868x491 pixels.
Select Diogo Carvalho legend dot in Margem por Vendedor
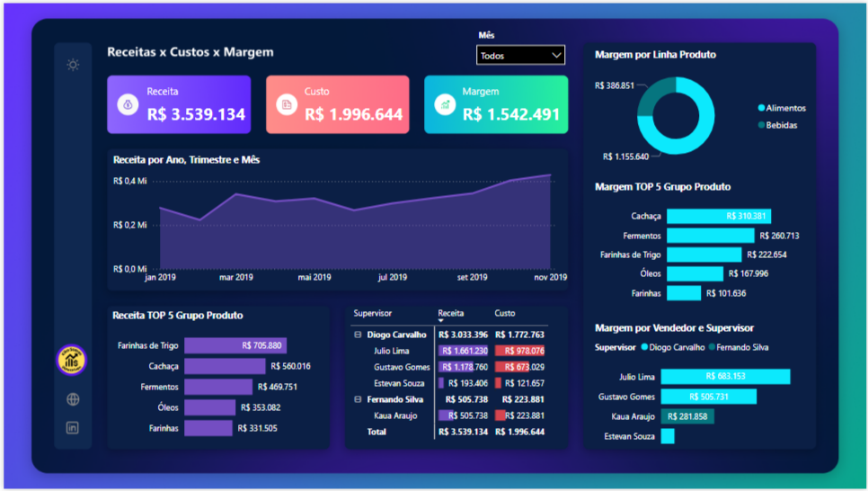[x=644, y=347]
